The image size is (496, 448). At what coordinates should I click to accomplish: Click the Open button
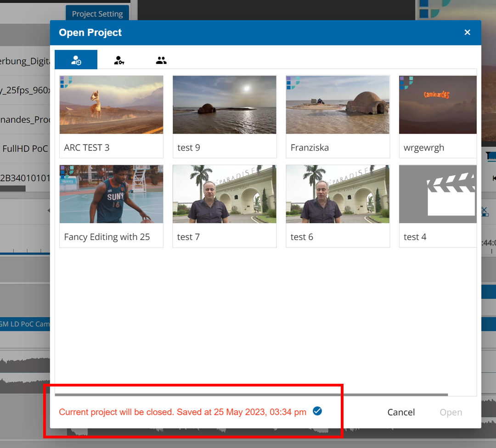click(x=451, y=412)
